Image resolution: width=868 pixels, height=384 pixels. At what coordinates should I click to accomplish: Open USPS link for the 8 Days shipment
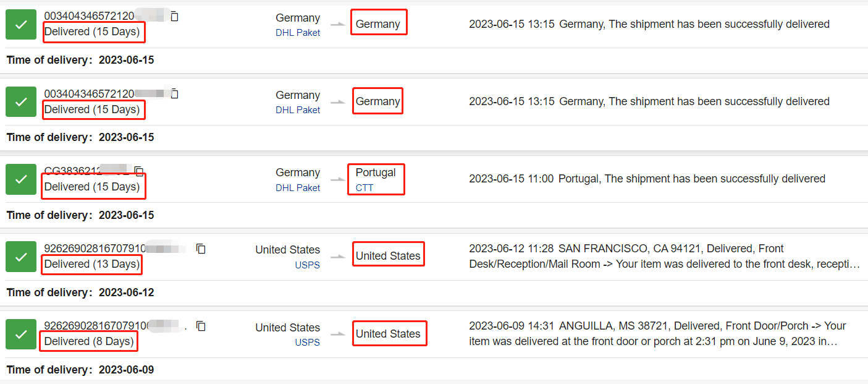(x=307, y=343)
